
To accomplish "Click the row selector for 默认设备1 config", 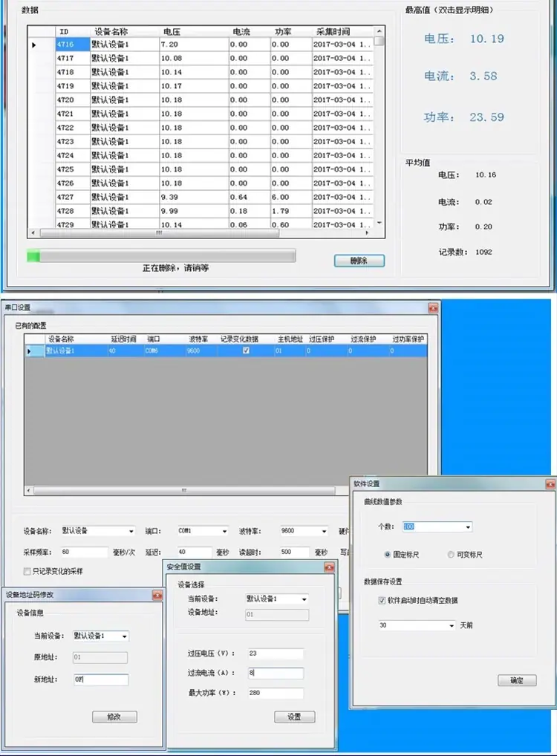I will tap(29, 351).
